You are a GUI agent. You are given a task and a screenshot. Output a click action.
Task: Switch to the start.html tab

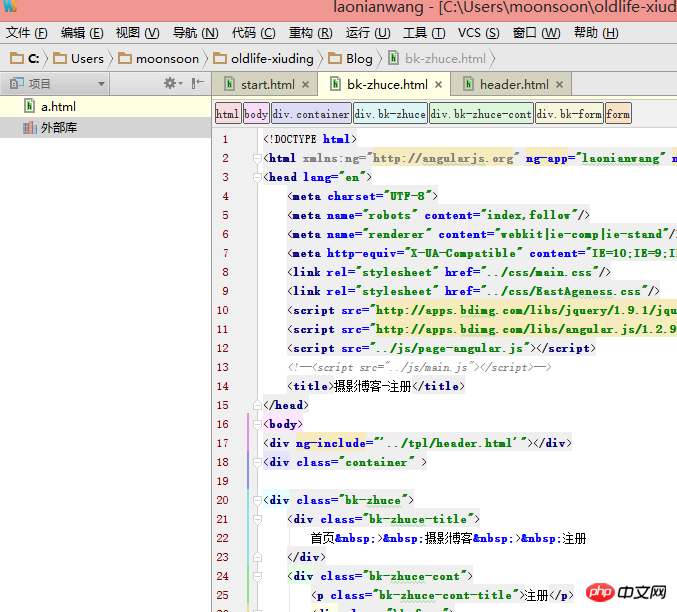pos(267,85)
